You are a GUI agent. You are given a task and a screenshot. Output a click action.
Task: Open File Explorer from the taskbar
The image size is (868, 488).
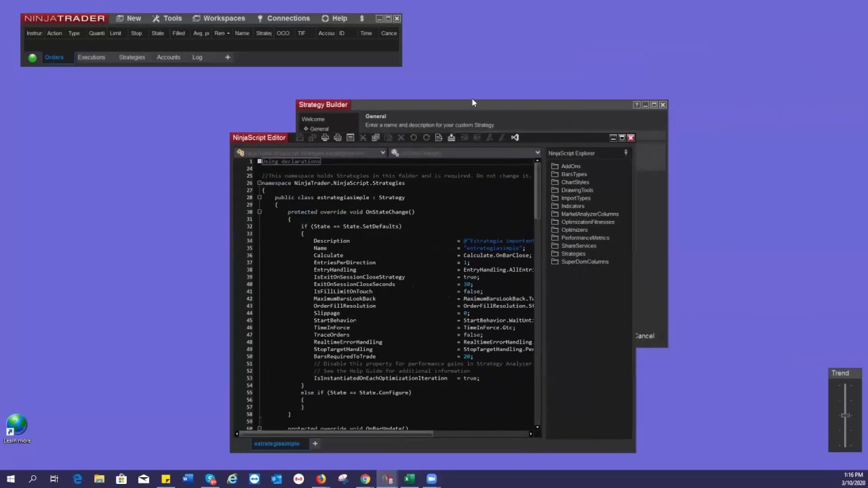click(x=99, y=479)
